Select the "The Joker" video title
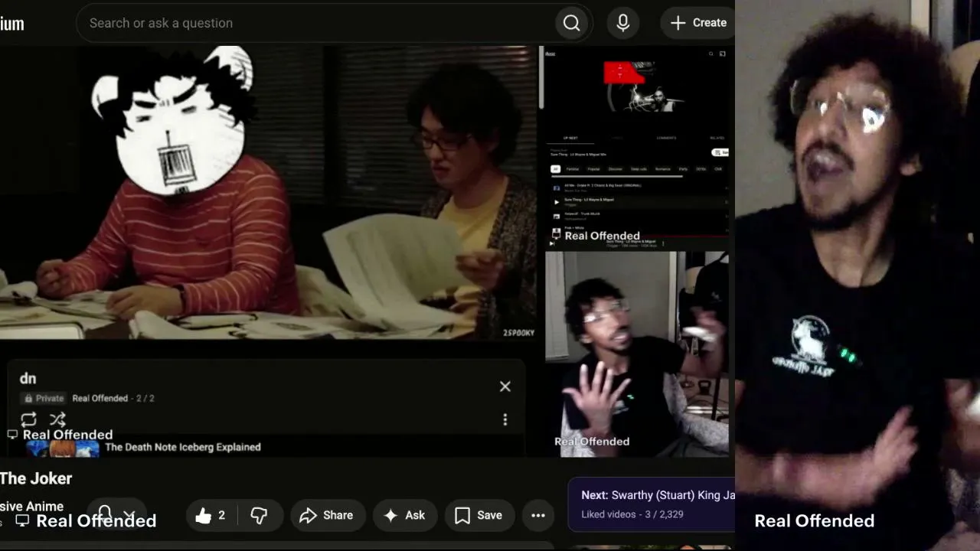This screenshot has height=551, width=980. (x=36, y=478)
